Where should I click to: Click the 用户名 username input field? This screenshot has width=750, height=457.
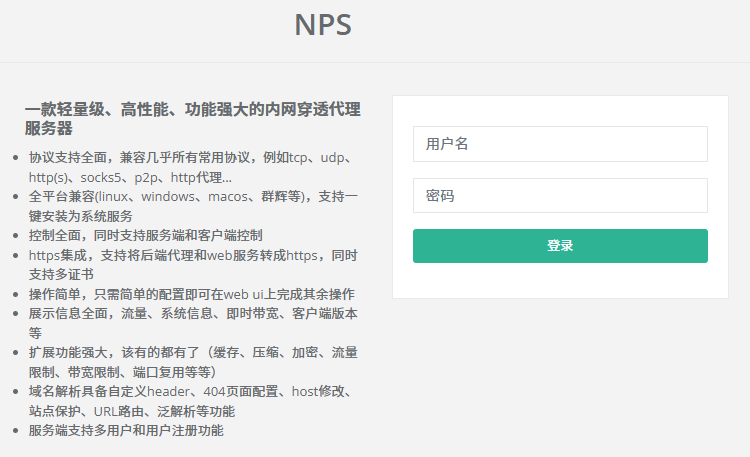pos(560,144)
